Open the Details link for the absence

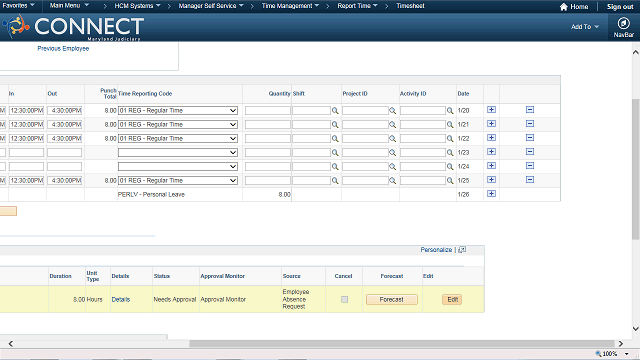(120, 300)
